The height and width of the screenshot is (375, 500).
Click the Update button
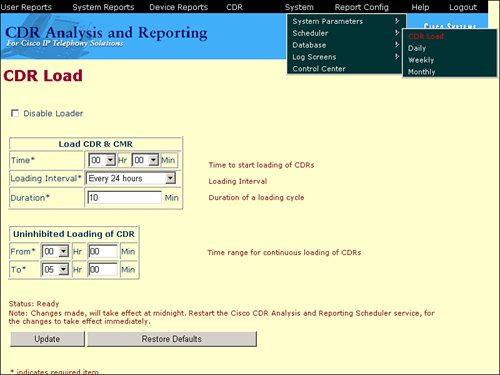click(x=47, y=339)
